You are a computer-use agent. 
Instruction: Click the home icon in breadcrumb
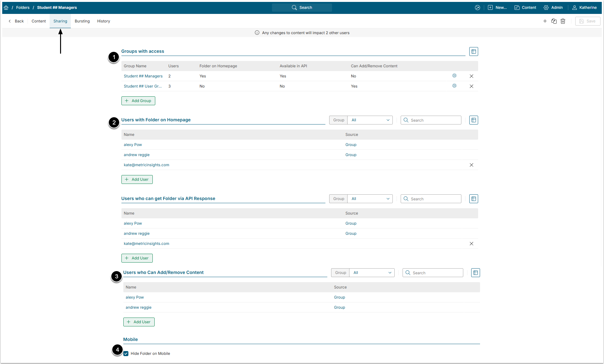coord(6,8)
